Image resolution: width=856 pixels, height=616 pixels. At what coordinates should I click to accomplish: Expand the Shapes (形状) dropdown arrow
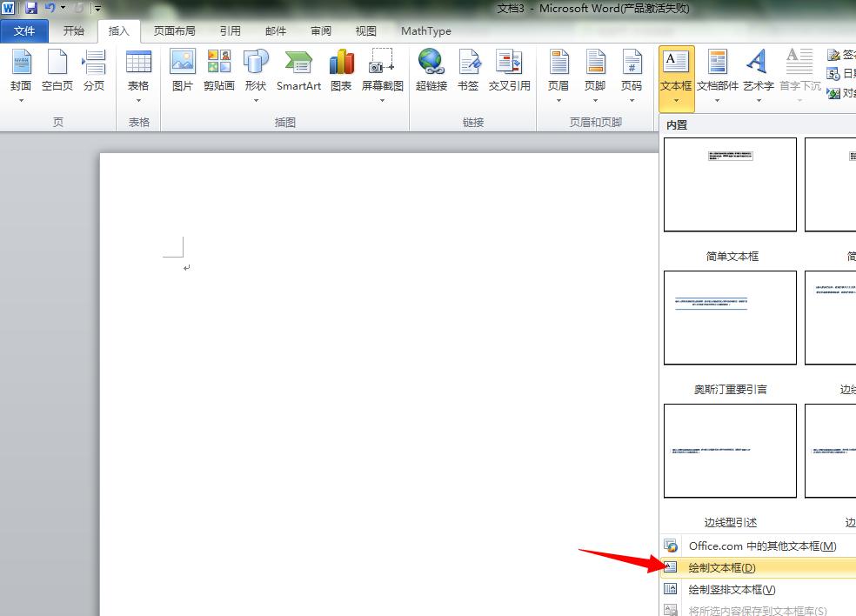pos(256,100)
